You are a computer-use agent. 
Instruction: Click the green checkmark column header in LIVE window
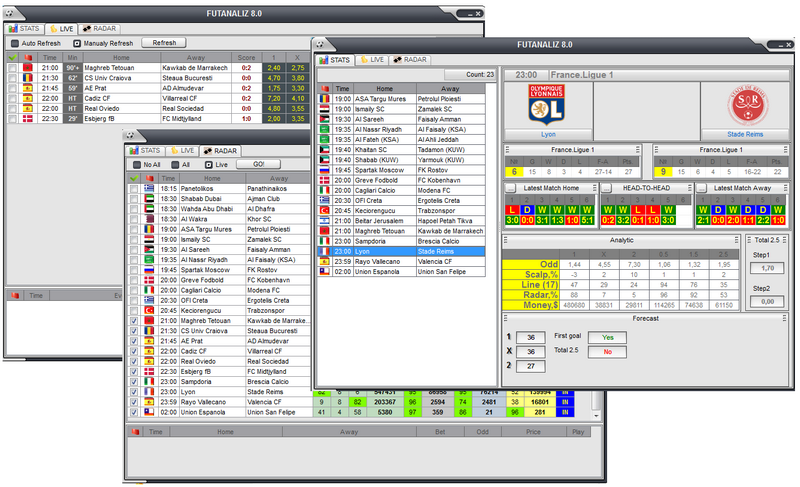point(13,58)
